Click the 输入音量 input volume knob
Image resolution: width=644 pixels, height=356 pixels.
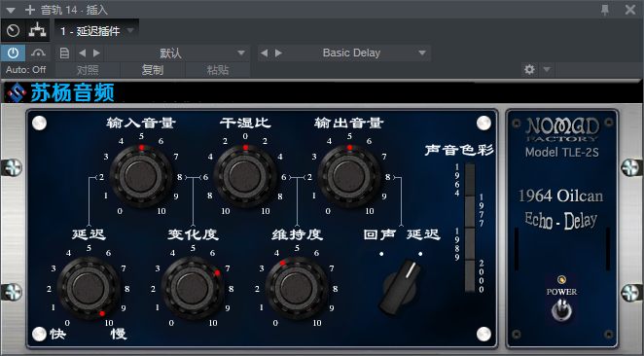point(141,176)
